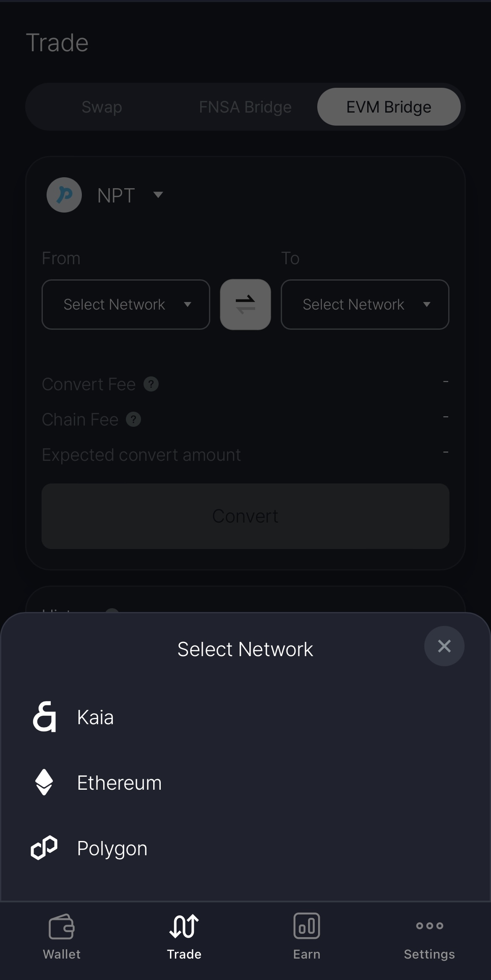Select the EVM Bridge tab
Viewport: 491px width, 980px height.
tap(389, 107)
